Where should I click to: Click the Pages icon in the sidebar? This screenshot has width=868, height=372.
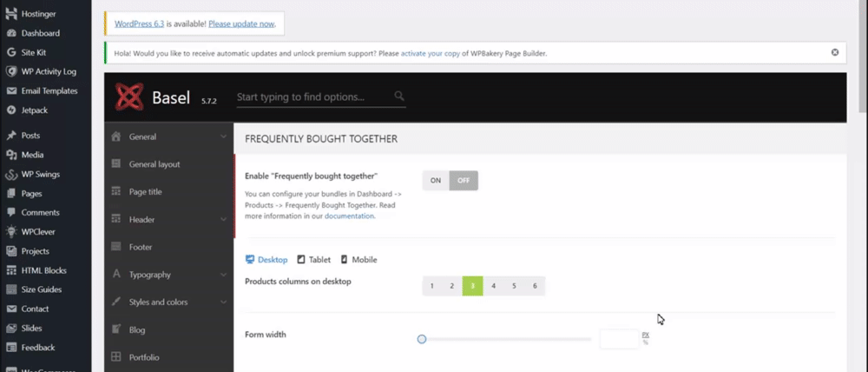point(10,194)
